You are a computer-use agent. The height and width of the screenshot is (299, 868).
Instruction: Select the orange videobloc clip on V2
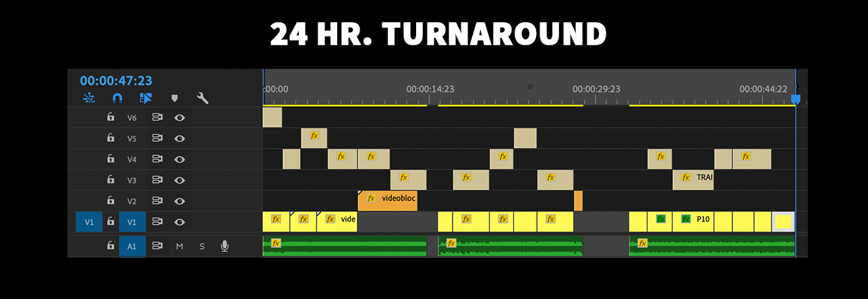click(x=387, y=200)
